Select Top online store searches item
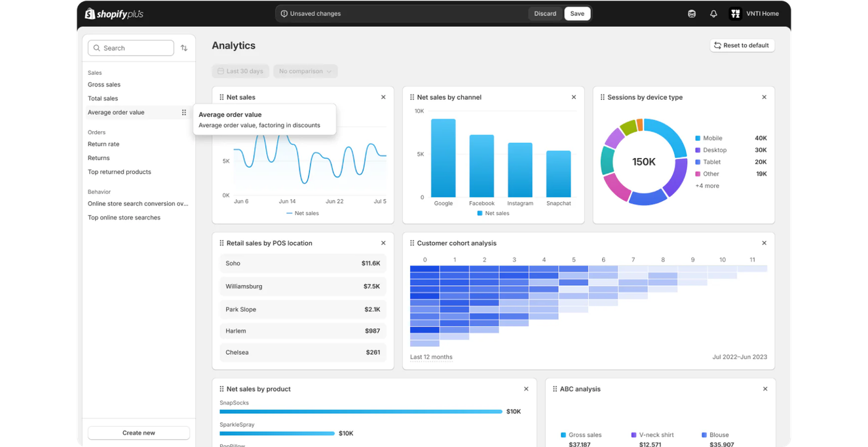The image size is (868, 447). coord(124,218)
